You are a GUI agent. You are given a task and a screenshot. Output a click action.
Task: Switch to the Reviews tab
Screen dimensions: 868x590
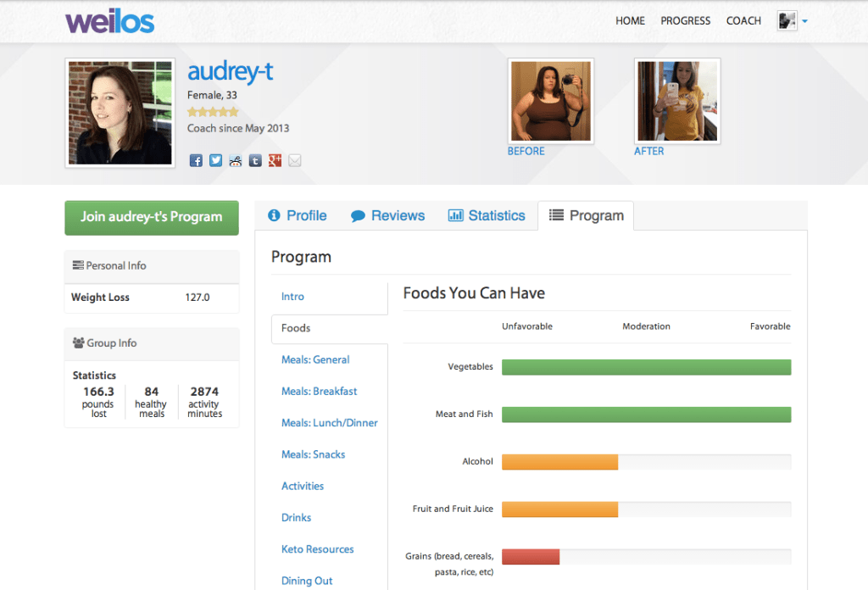pos(388,215)
